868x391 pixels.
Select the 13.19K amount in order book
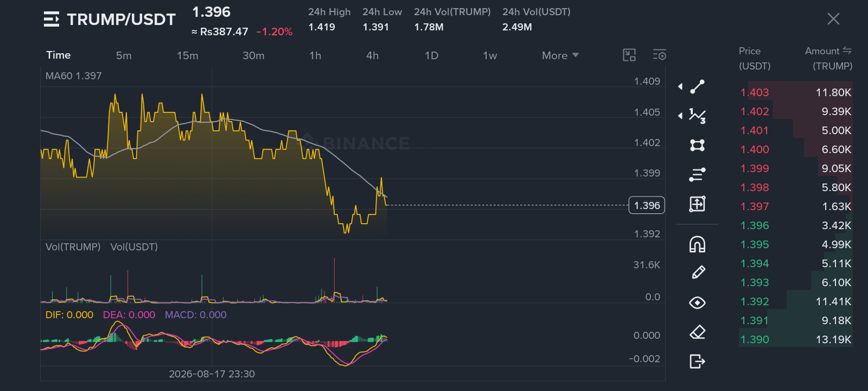[x=834, y=339]
